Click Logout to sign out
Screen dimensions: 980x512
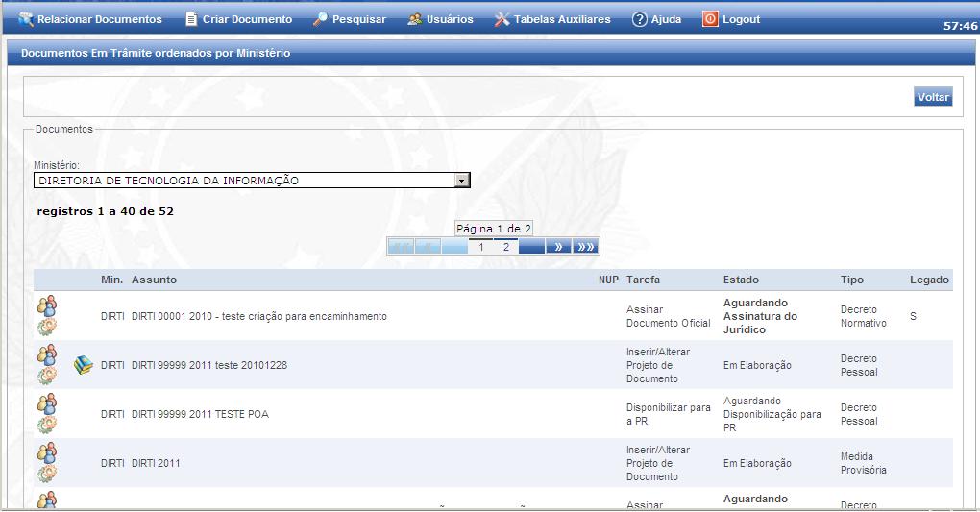click(731, 19)
